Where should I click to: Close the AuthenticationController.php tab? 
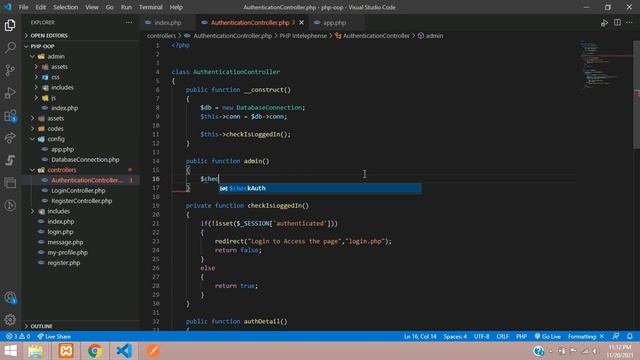click(x=302, y=22)
